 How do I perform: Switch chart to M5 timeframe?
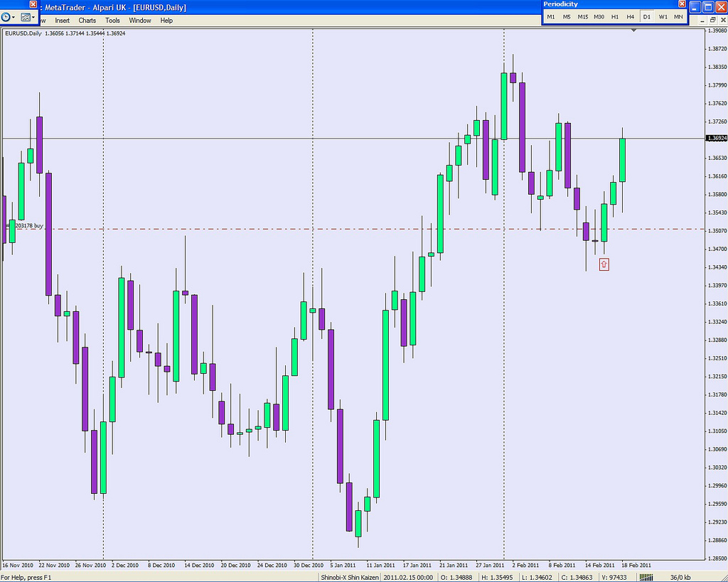click(567, 17)
